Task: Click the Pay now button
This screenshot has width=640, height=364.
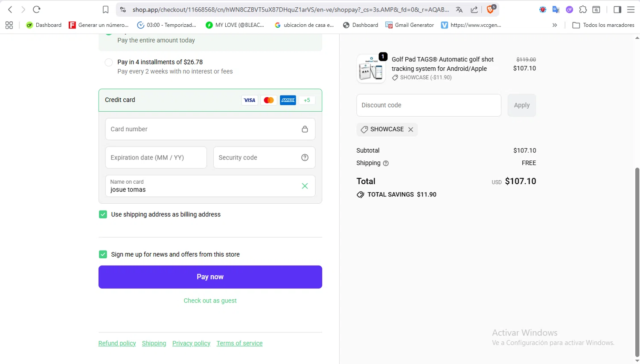Action: [210, 277]
